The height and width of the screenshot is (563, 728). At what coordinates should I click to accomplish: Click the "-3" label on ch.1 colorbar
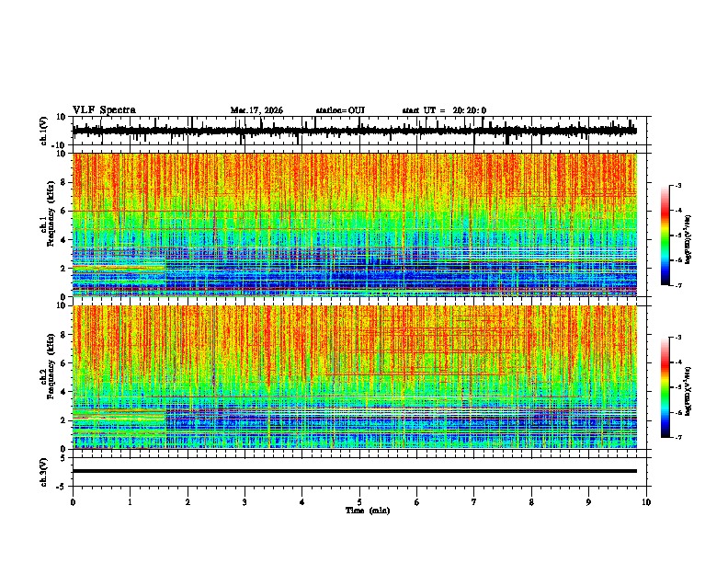point(677,186)
